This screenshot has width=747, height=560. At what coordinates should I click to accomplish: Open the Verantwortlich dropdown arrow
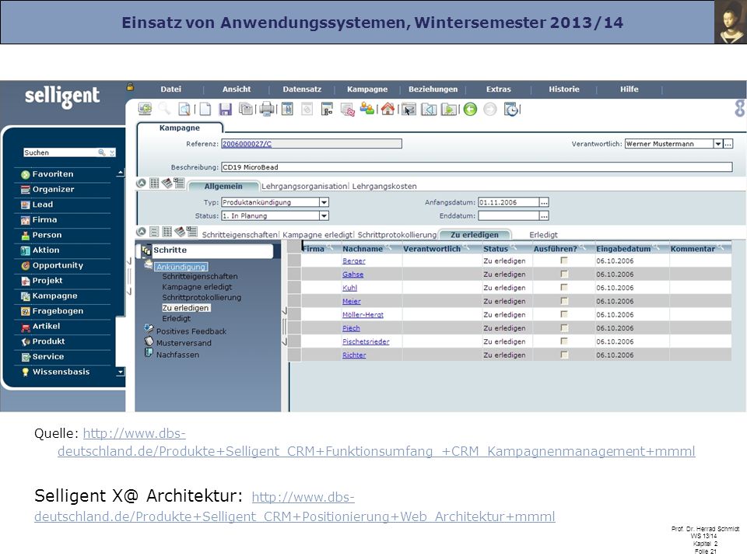(718, 144)
